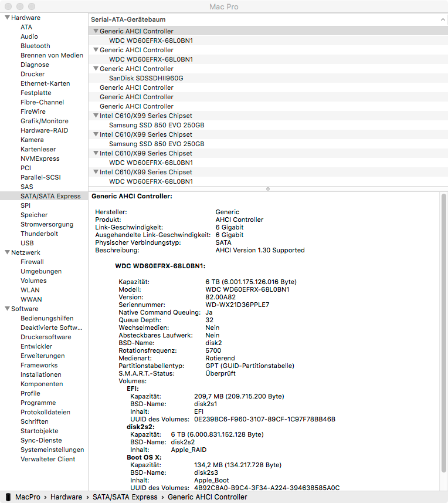Collapse the last Intel C610/X99 Series Chipset
This screenshot has height=503, width=448.
point(96,172)
